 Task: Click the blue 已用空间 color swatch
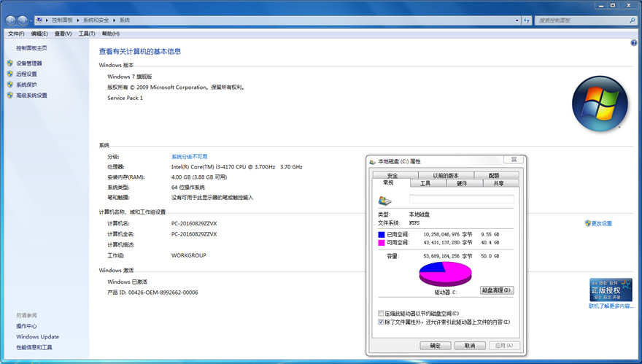click(x=381, y=235)
